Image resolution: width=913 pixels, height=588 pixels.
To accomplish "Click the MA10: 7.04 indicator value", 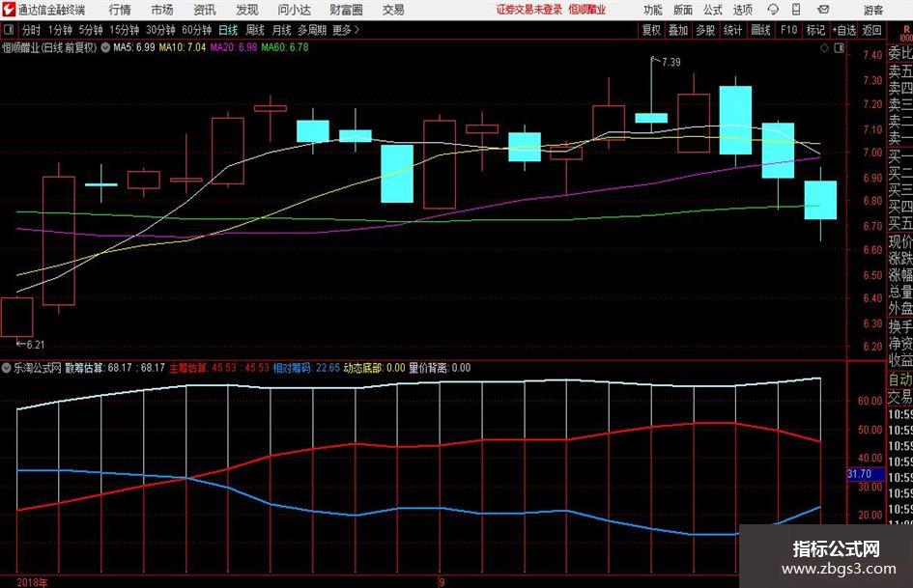I will pyautogui.click(x=183, y=47).
